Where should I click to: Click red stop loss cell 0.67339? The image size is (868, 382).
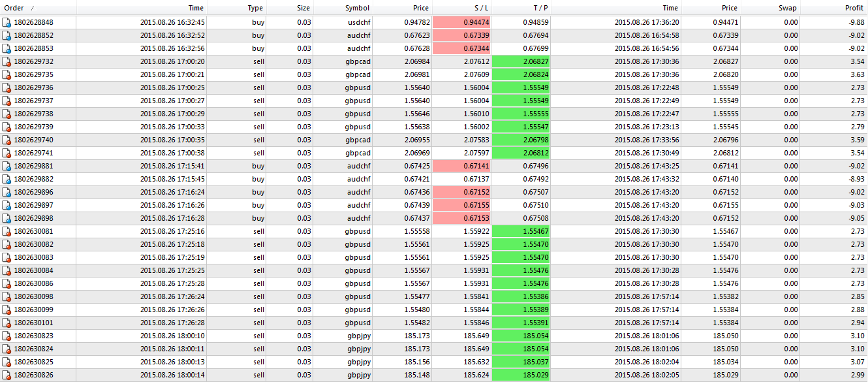coord(461,35)
